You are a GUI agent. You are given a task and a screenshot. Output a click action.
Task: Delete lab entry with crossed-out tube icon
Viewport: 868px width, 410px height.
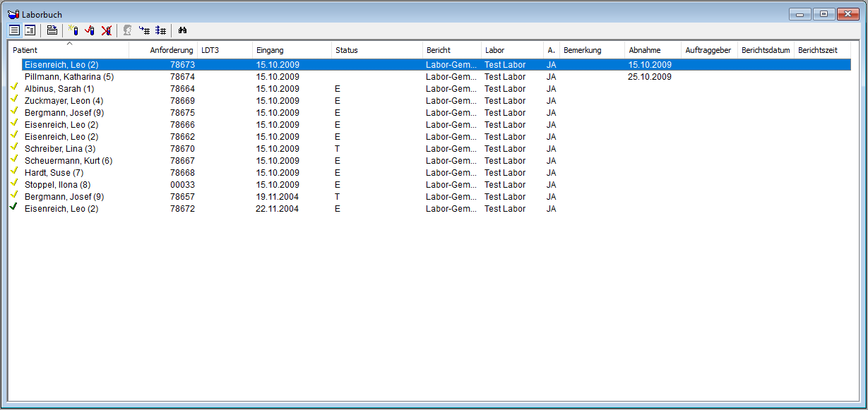tap(107, 30)
